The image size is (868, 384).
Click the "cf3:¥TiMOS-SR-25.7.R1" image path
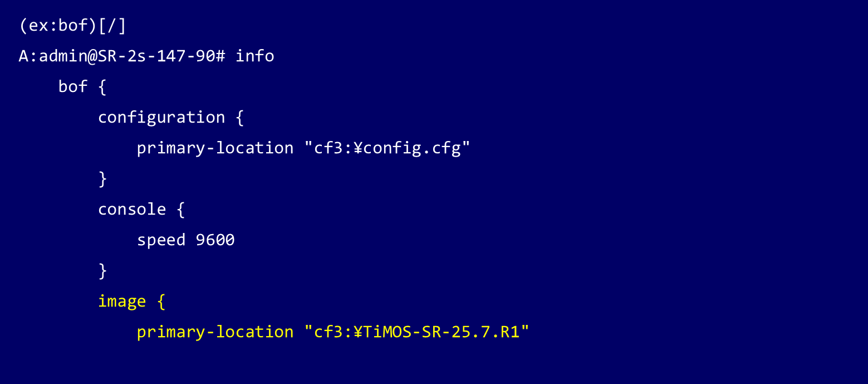tap(416, 332)
